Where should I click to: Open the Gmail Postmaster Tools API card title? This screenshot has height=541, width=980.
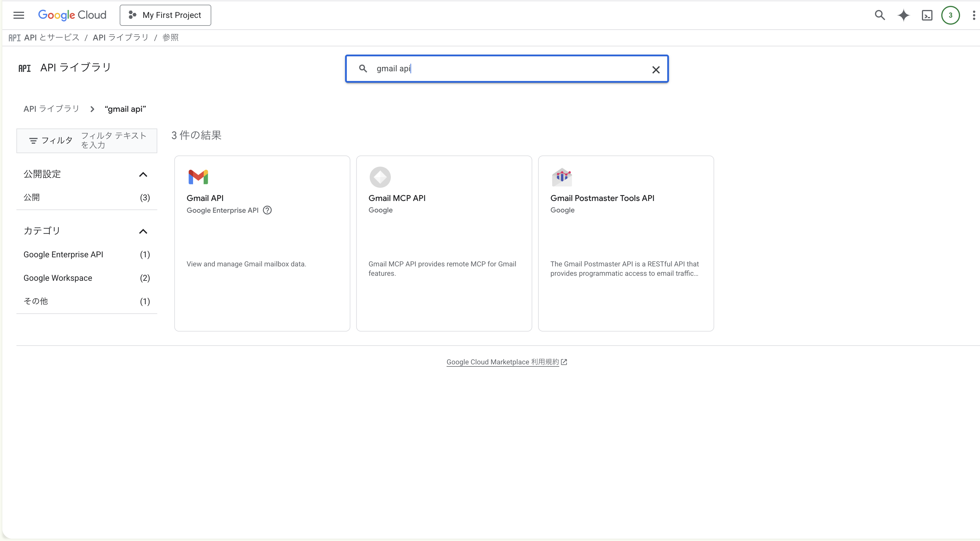click(x=602, y=198)
